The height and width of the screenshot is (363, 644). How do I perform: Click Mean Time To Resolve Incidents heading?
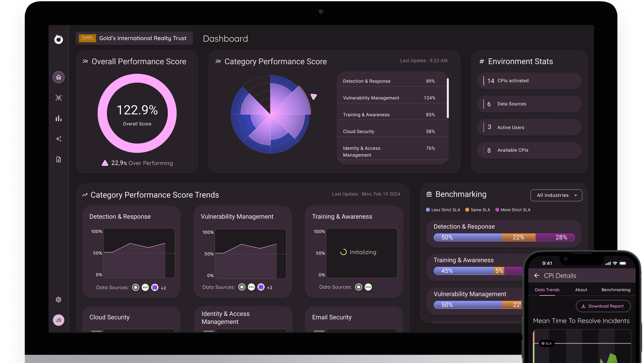pyautogui.click(x=581, y=321)
